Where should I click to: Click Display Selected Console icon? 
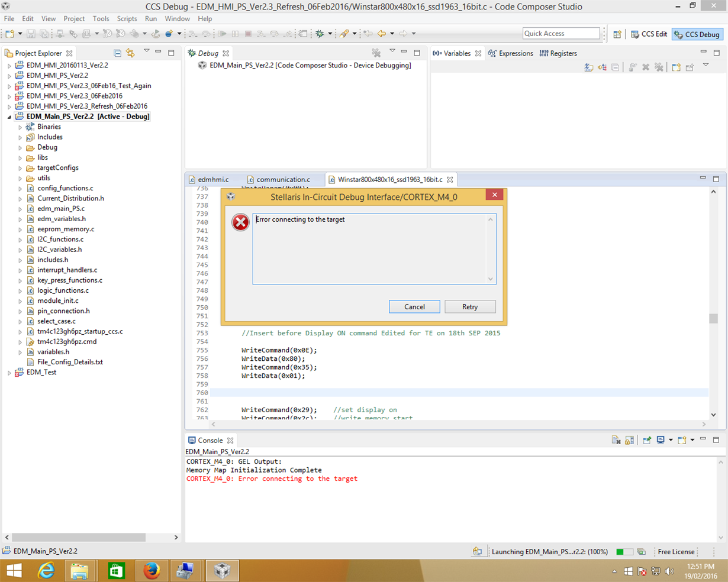click(661, 440)
